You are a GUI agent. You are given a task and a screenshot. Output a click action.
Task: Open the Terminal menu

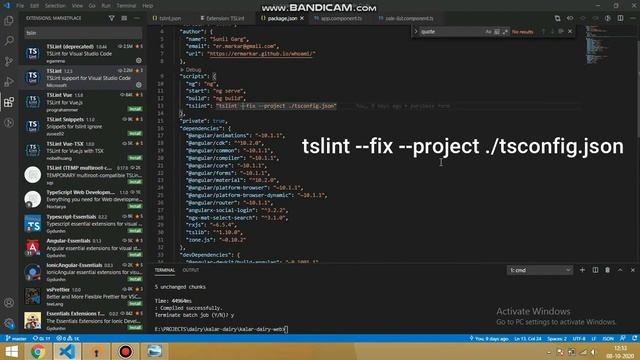point(126,6)
